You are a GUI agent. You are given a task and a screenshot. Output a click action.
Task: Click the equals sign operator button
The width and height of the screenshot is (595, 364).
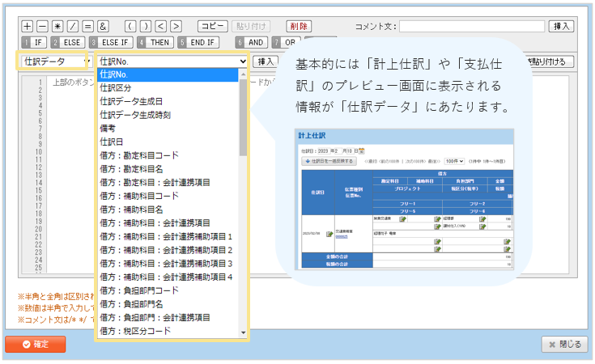pos(89,27)
